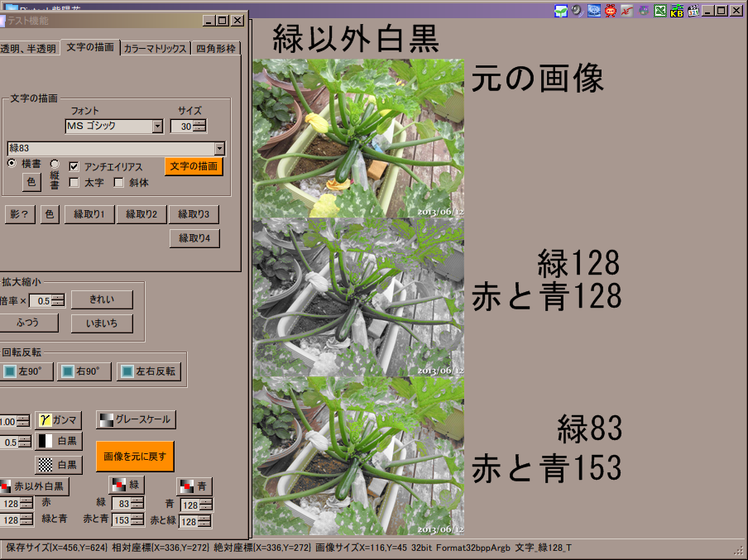Adjust the 緑 83 value spinner
The image size is (748, 560).
(137, 504)
